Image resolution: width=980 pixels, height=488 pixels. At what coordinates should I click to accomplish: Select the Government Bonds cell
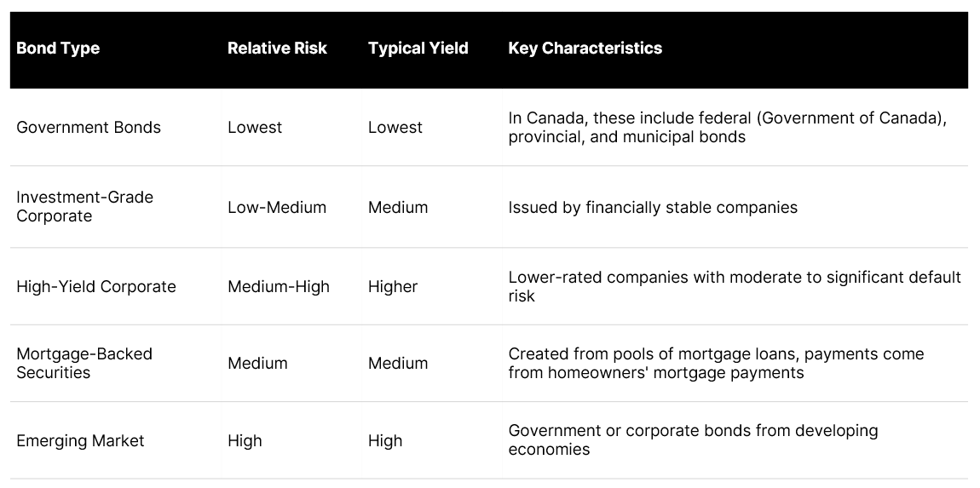88,128
